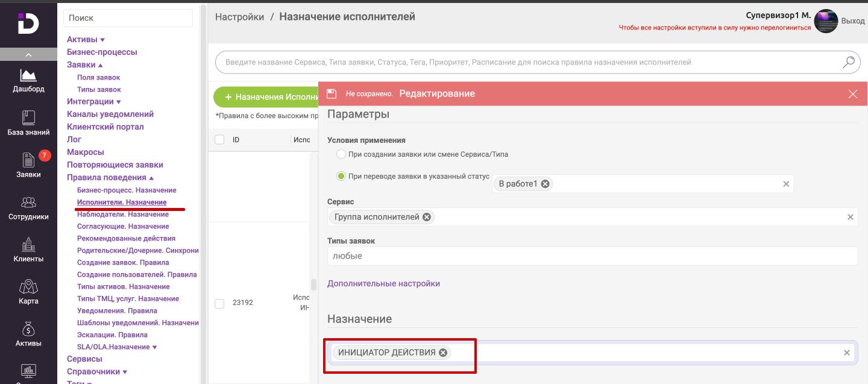Viewport: 868px width, 384px height.
Task: Tick the checkbox for row 23192
Action: pos(219,303)
